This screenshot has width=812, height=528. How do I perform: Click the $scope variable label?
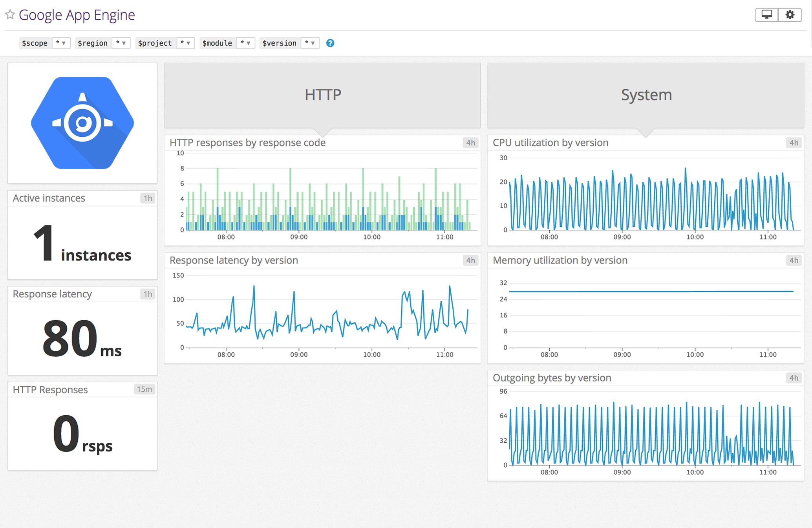click(35, 43)
